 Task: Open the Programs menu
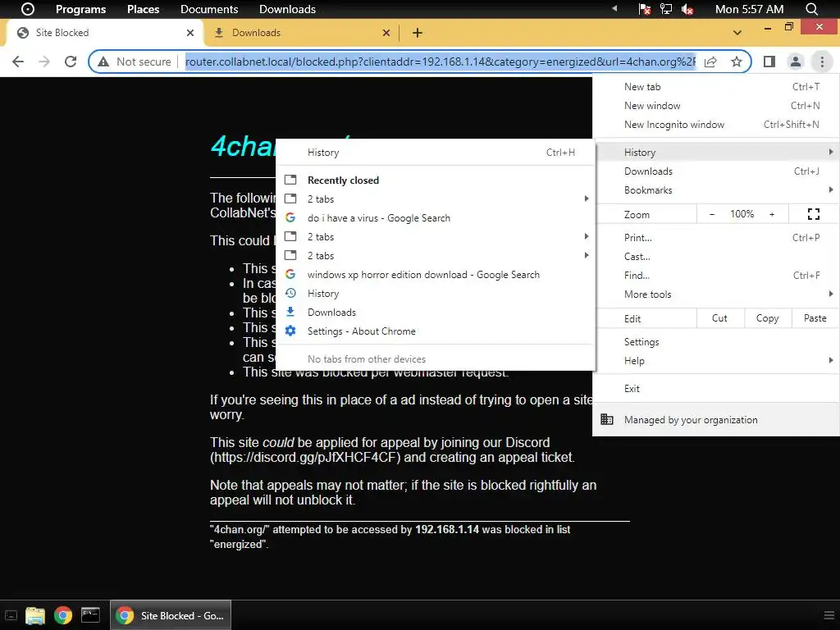tap(80, 9)
